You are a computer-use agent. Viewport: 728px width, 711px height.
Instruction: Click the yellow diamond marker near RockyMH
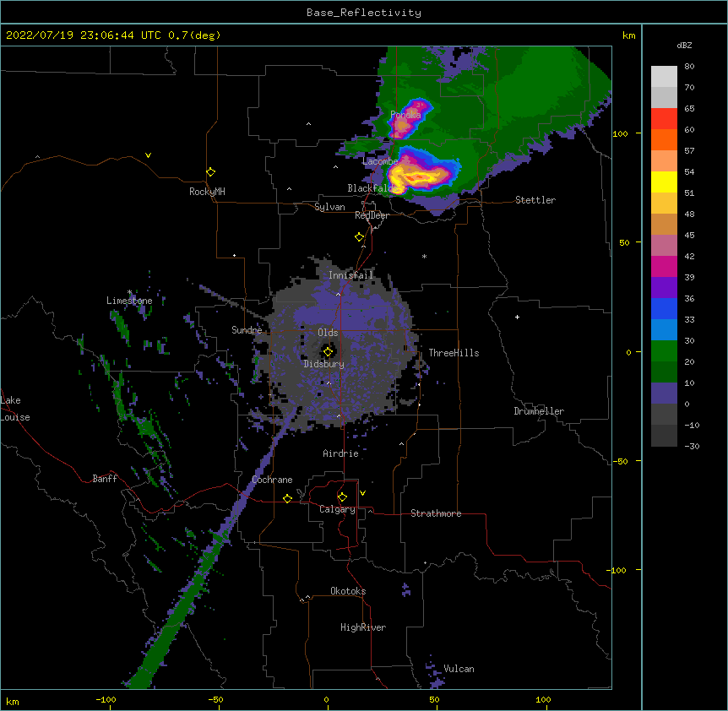tap(211, 172)
